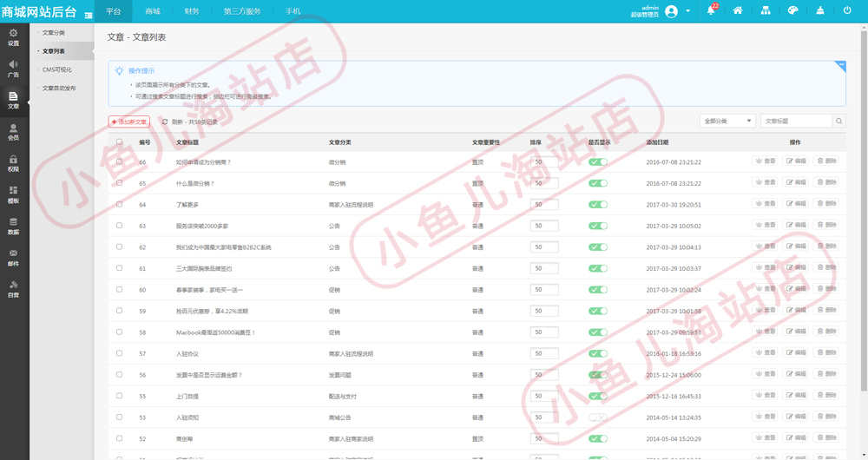Tick checkbox for article 66
Viewport: 868px width, 460px height.
119,161
